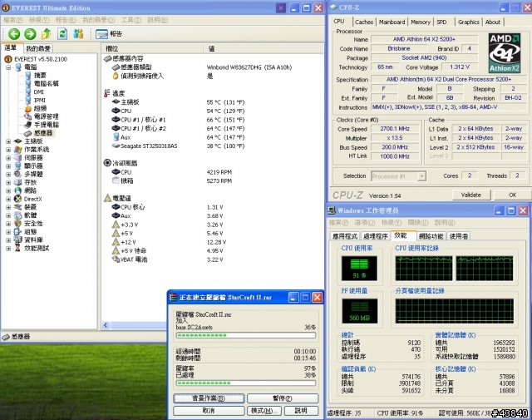Click the CPU usage 91 % gauge
This screenshot has width=532, height=420.
click(359, 269)
